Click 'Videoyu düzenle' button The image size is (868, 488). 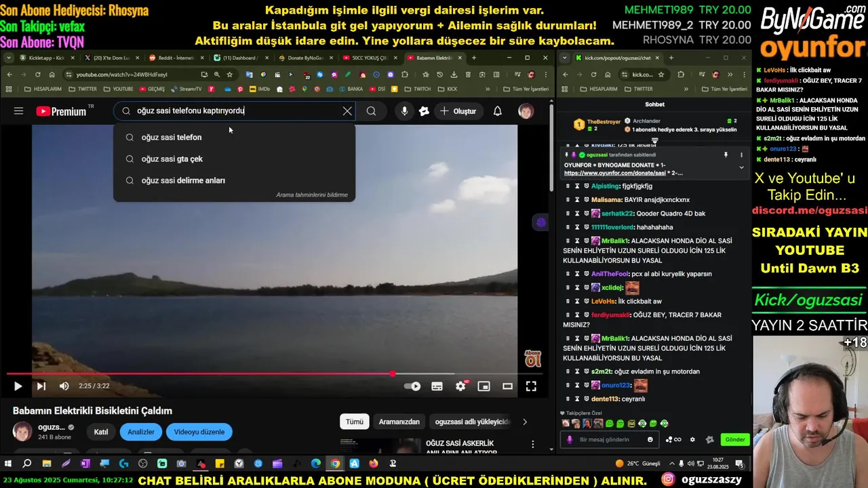[199, 432]
